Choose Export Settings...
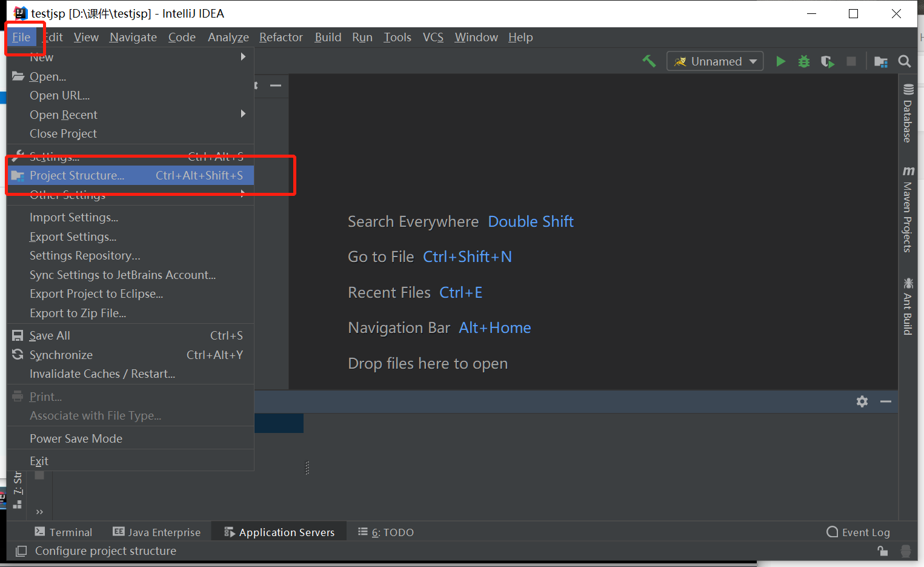This screenshot has height=567, width=924. coord(130,237)
